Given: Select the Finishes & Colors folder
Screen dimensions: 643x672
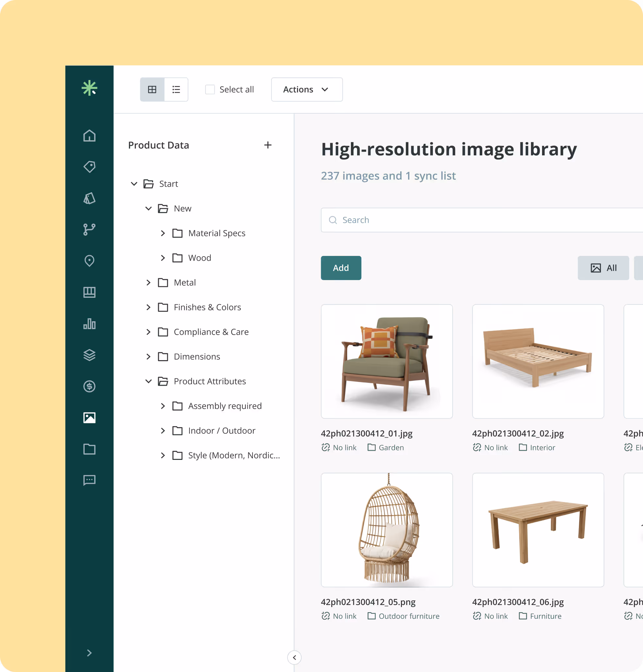Looking at the screenshot, I should tap(207, 307).
